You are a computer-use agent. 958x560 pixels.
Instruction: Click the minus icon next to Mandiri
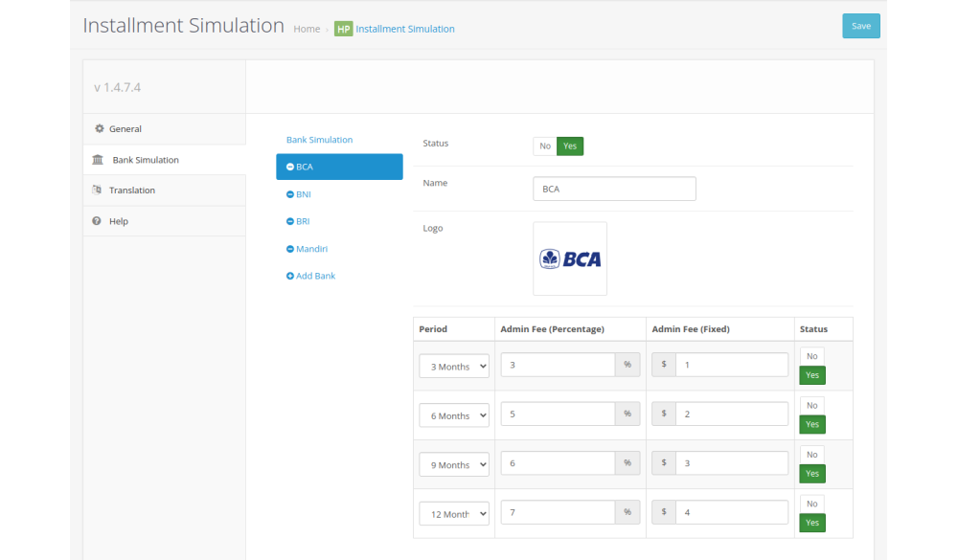coord(290,249)
